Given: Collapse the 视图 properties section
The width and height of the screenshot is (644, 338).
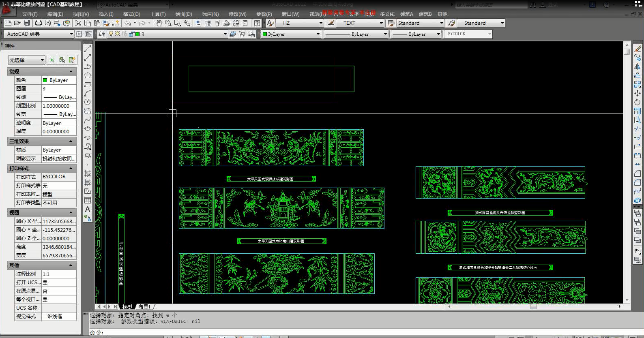Looking at the screenshot, I should (x=71, y=212).
